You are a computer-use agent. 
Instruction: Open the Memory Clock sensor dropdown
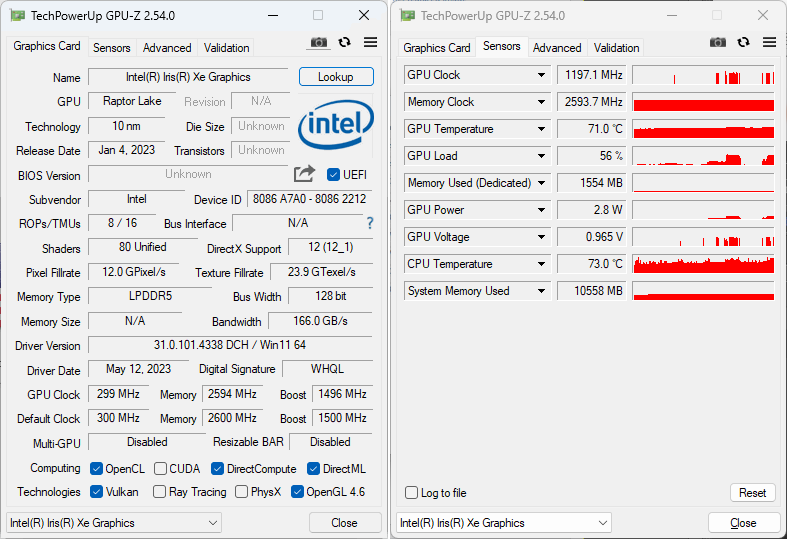(x=541, y=102)
